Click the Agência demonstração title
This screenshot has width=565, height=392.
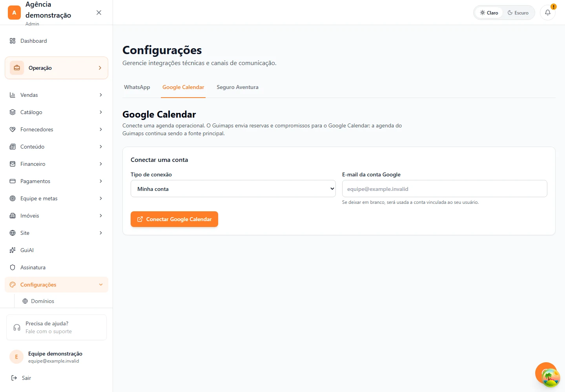[48, 10]
